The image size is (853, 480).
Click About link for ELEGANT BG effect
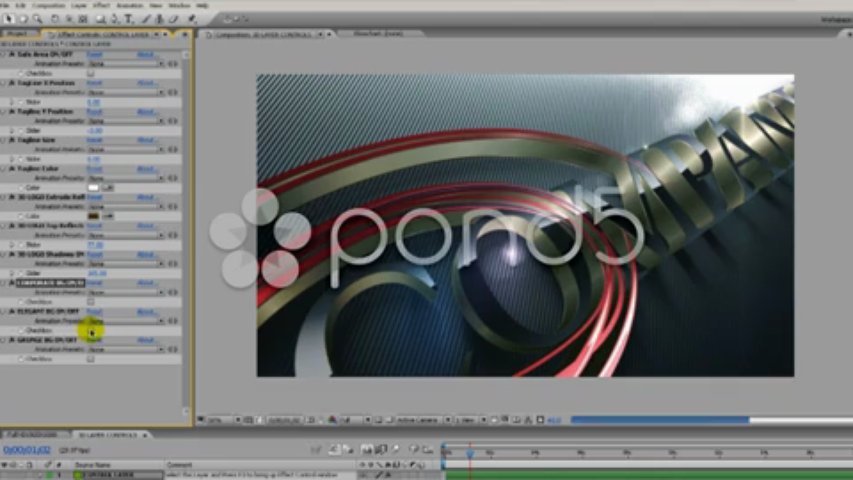click(147, 311)
